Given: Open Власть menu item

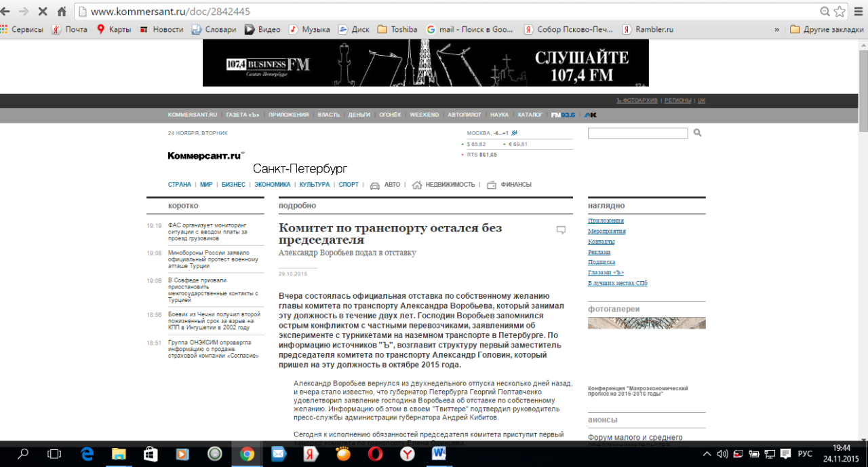Looking at the screenshot, I should click(x=328, y=115).
